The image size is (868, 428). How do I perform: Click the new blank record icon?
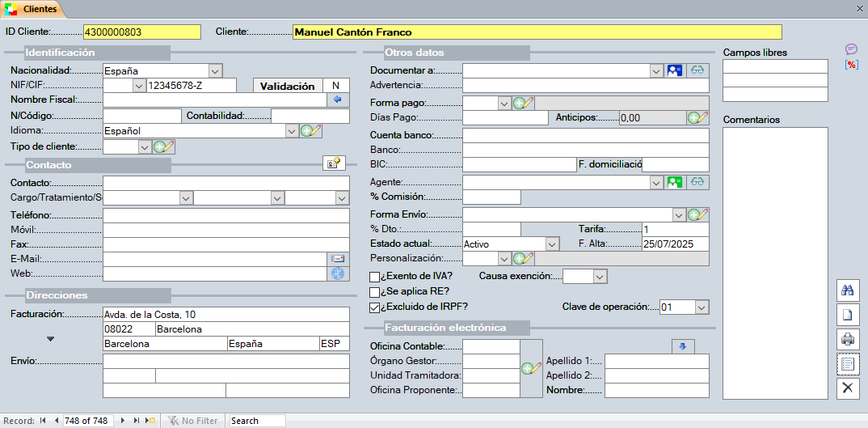(848, 315)
